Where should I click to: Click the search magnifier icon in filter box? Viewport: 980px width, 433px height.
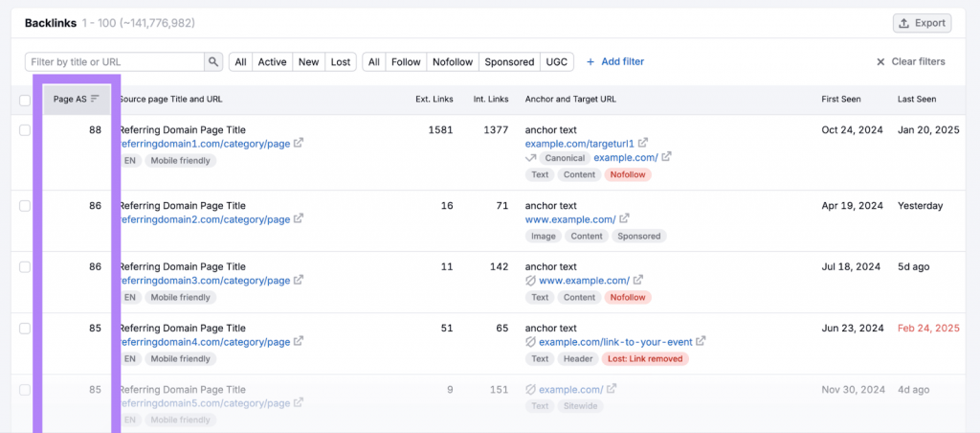coord(213,62)
